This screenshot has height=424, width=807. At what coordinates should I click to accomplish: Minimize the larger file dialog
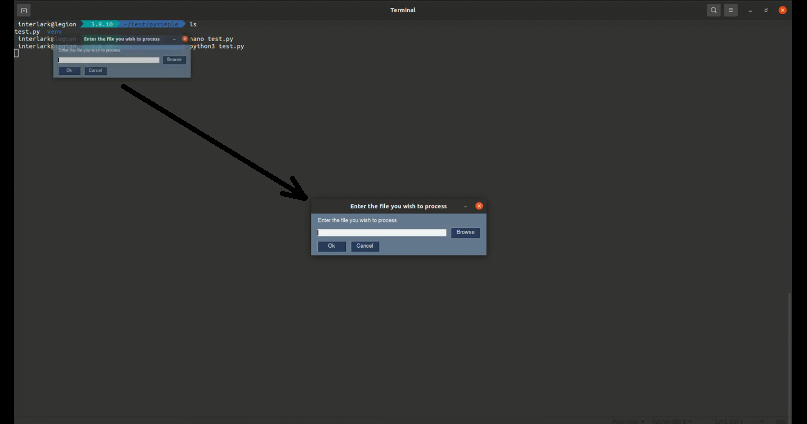click(x=465, y=206)
